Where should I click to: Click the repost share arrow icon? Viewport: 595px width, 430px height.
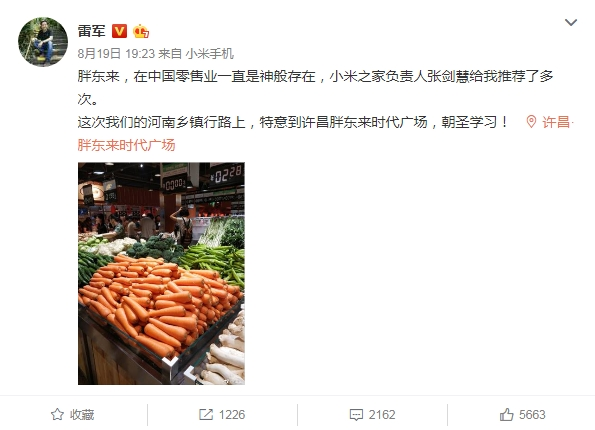click(x=206, y=414)
